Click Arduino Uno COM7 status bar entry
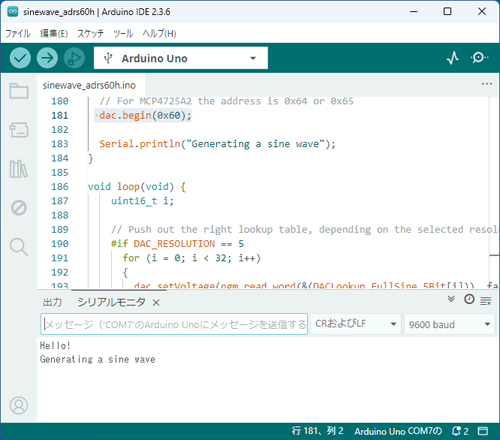 click(398, 431)
